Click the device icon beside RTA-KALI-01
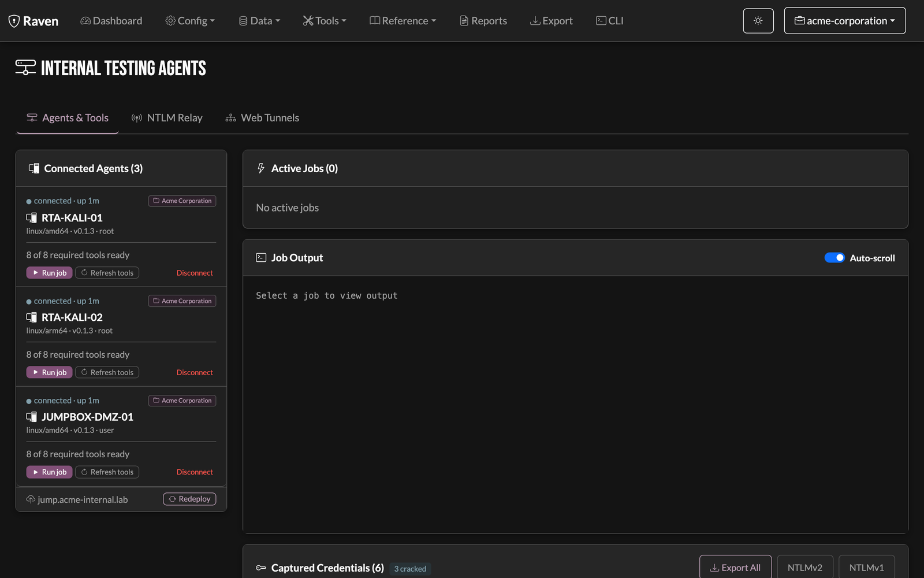Screen dimensions: 924x578 (x=32, y=218)
